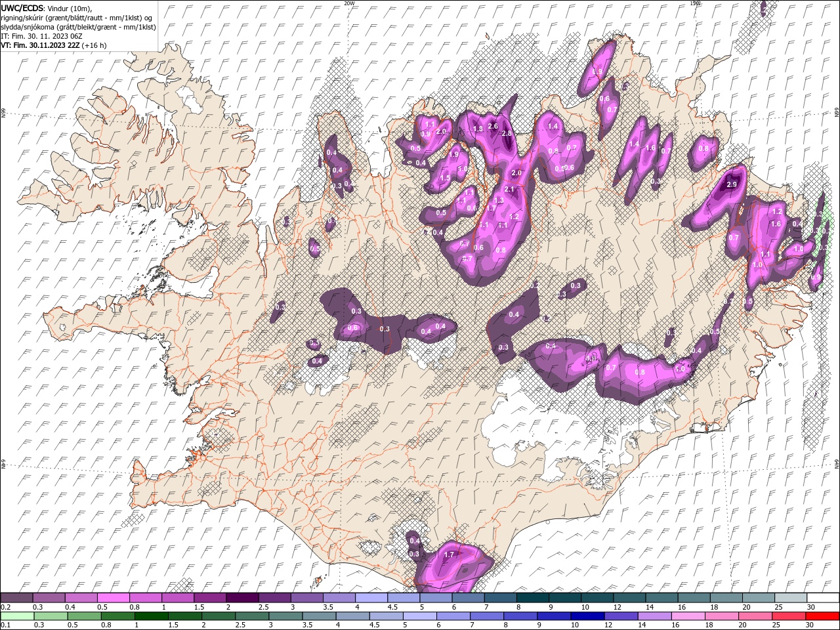The height and width of the screenshot is (630, 840).
Task: Choose the lavender 4 snow legend swatch
Action: click(371, 598)
